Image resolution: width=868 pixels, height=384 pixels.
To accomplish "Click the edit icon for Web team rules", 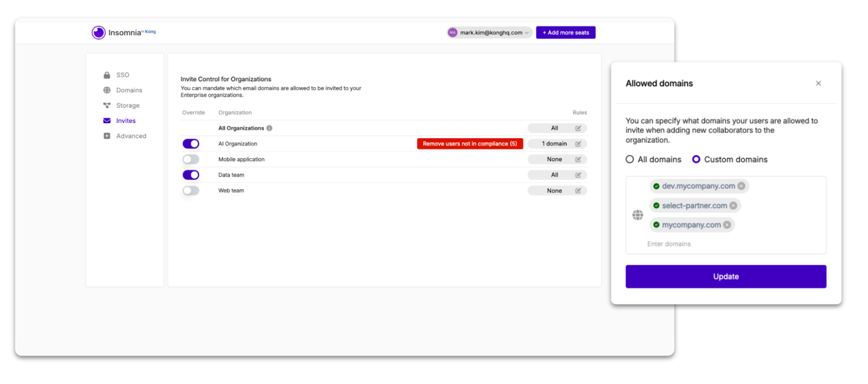I will click(x=578, y=191).
